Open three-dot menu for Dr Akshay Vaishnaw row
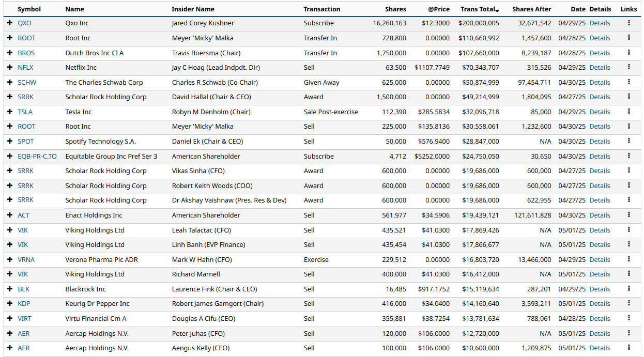 [628, 200]
